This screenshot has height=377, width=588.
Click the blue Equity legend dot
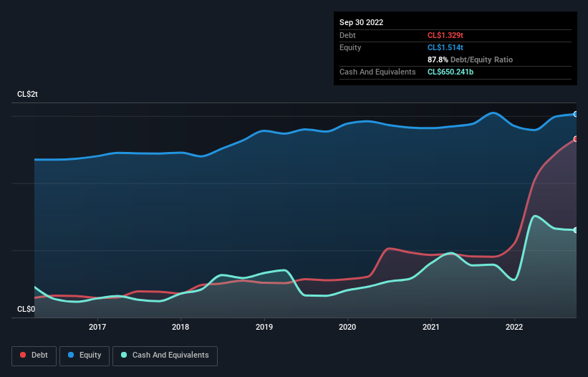click(72, 355)
